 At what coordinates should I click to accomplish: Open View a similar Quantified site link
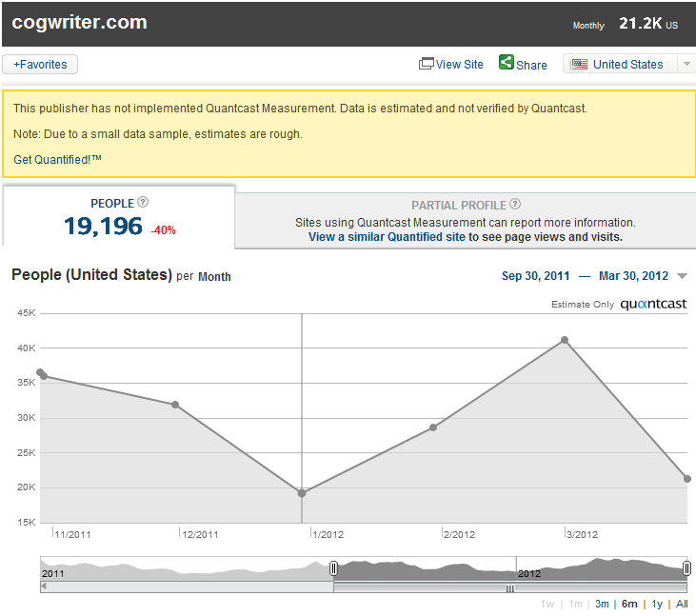[x=387, y=236]
